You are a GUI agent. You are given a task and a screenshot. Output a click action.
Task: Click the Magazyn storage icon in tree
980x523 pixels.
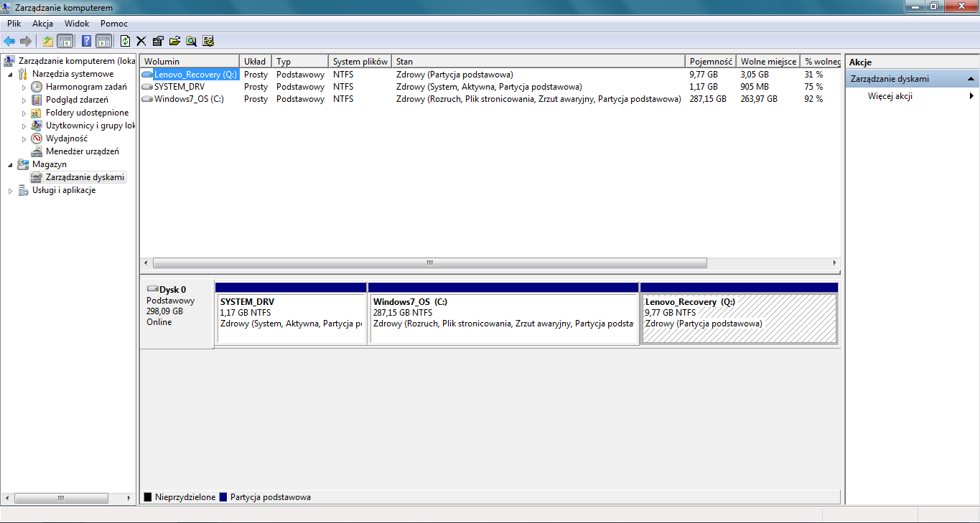(23, 164)
